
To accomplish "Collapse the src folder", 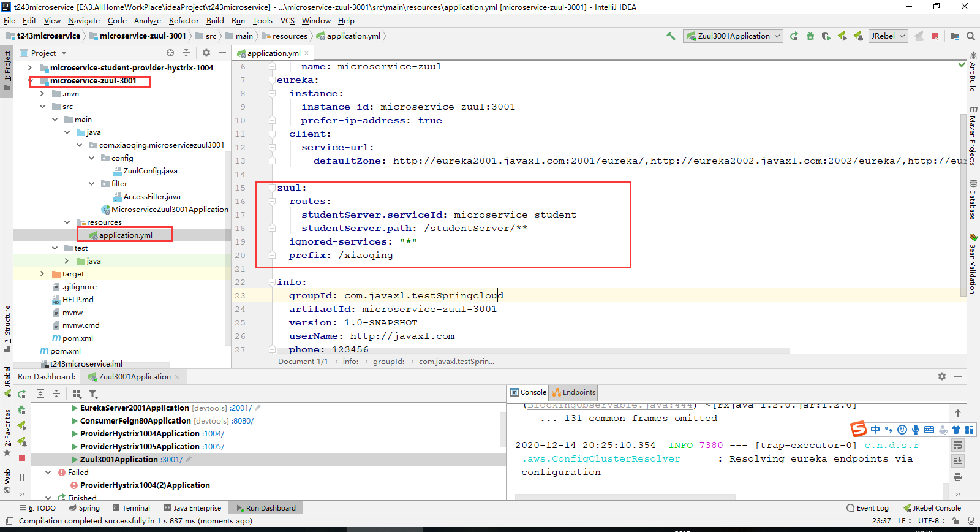I will [42, 107].
